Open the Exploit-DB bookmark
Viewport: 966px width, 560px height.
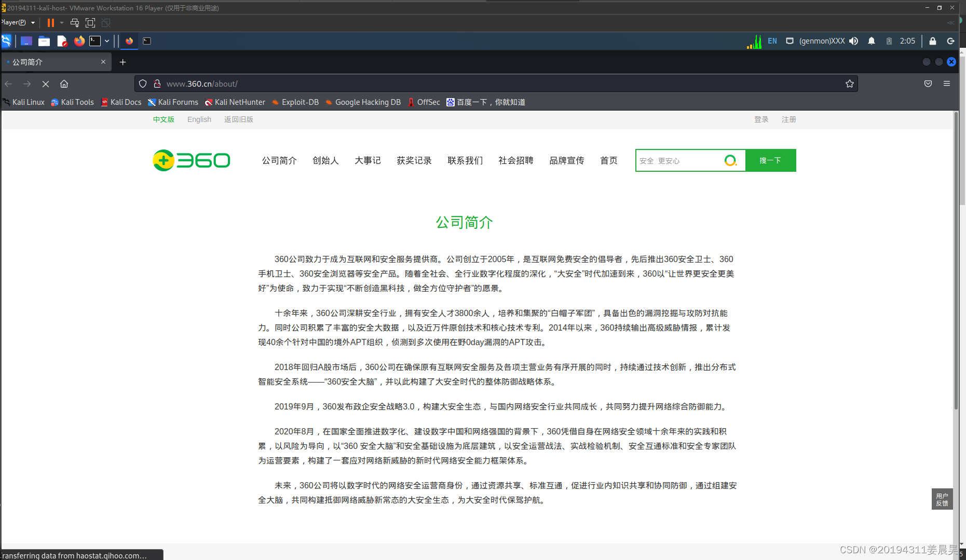295,102
